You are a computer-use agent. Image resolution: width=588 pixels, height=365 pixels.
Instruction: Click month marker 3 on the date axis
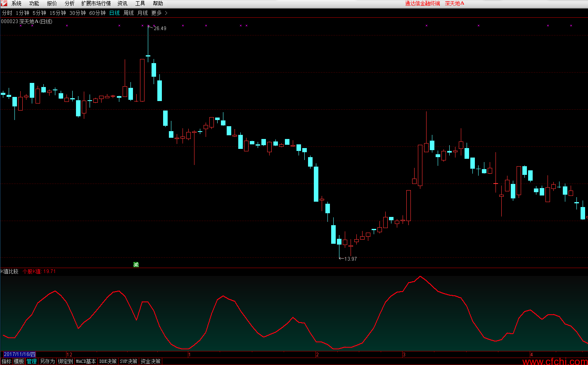click(x=404, y=354)
